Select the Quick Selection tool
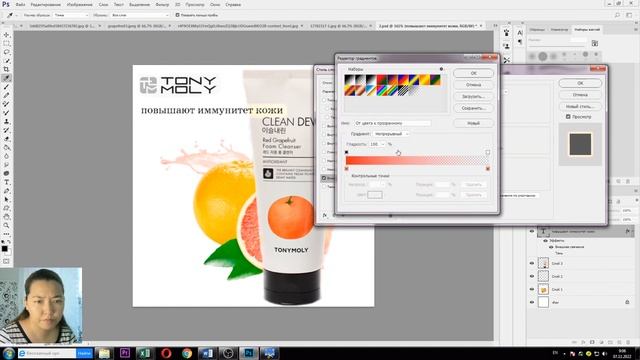 pyautogui.click(x=6, y=61)
